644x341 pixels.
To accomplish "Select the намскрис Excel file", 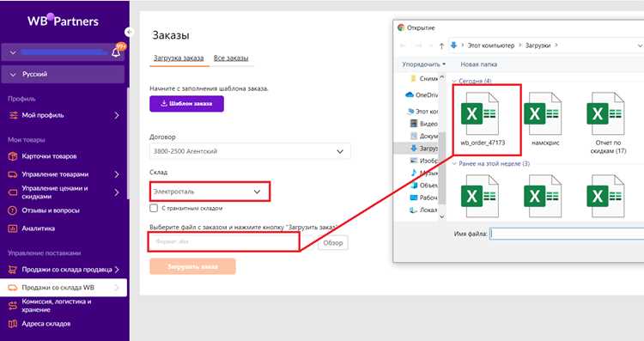I will [545, 119].
